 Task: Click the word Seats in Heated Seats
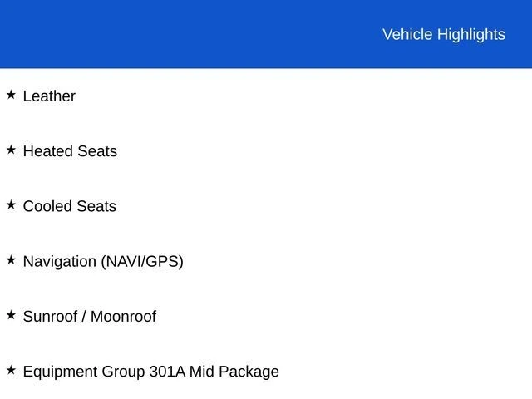[x=97, y=151]
